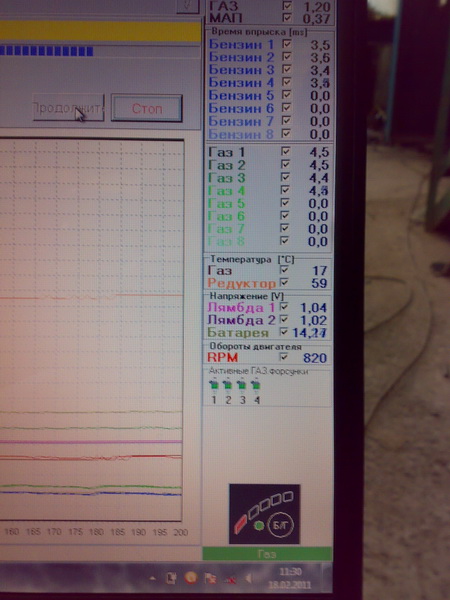Screen dimensions: 450x600
Task: Toggle the Редуктор temperature checkbox
Action: (x=284, y=282)
